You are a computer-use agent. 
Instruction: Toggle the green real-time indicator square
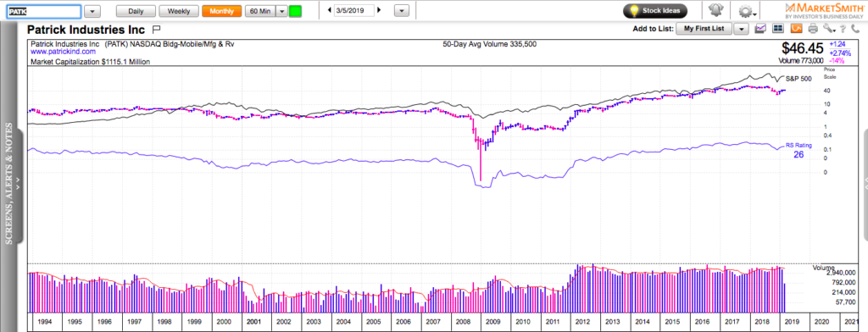point(295,11)
